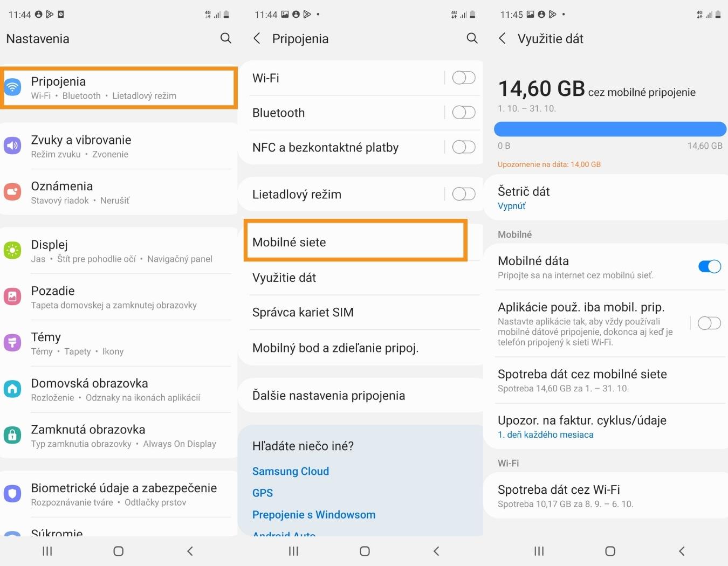Image resolution: width=728 pixels, height=566 pixels.
Task: Open Oznámenia settings entry
Action: [x=119, y=192]
